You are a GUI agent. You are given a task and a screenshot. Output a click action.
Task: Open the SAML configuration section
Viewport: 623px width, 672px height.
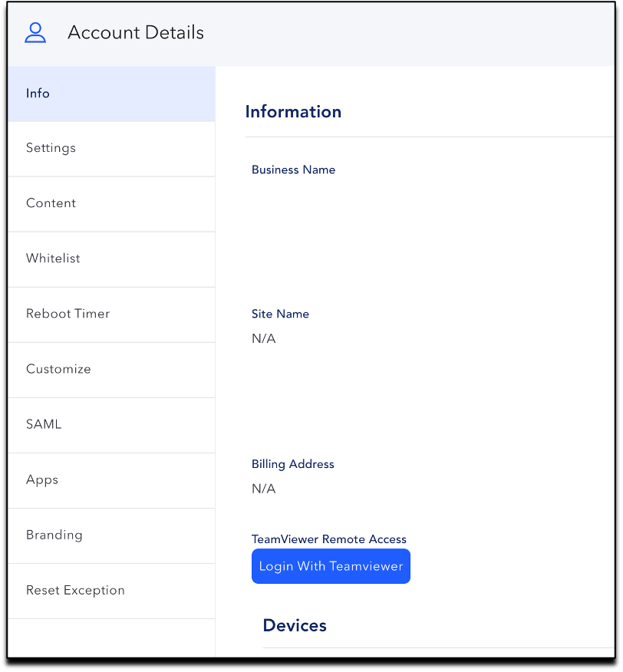[x=111, y=425]
